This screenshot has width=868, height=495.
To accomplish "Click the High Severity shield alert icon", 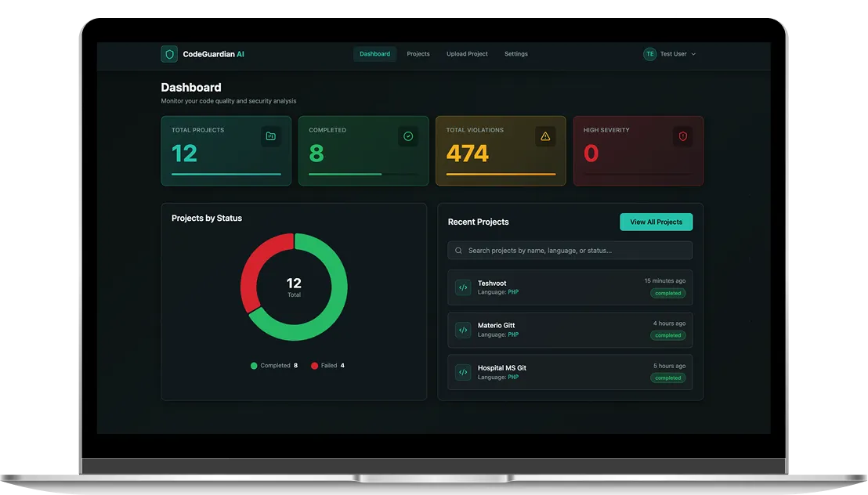I will (682, 136).
